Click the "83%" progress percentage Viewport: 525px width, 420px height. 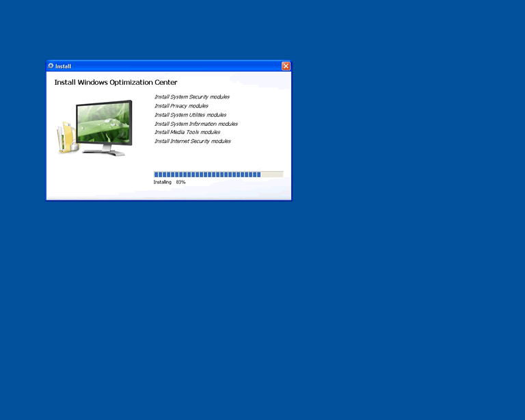pyautogui.click(x=180, y=183)
